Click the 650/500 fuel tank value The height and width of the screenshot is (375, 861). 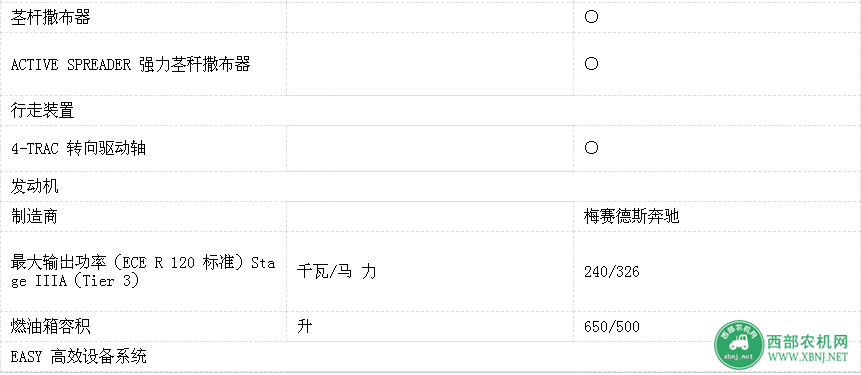(612, 327)
